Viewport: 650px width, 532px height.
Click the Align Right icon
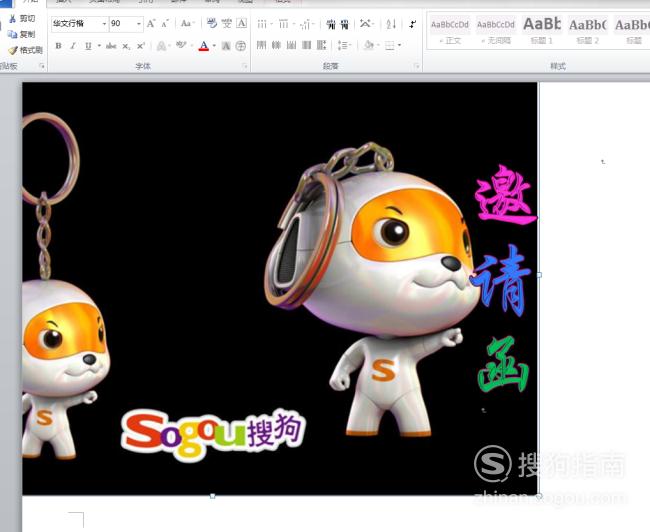291,45
